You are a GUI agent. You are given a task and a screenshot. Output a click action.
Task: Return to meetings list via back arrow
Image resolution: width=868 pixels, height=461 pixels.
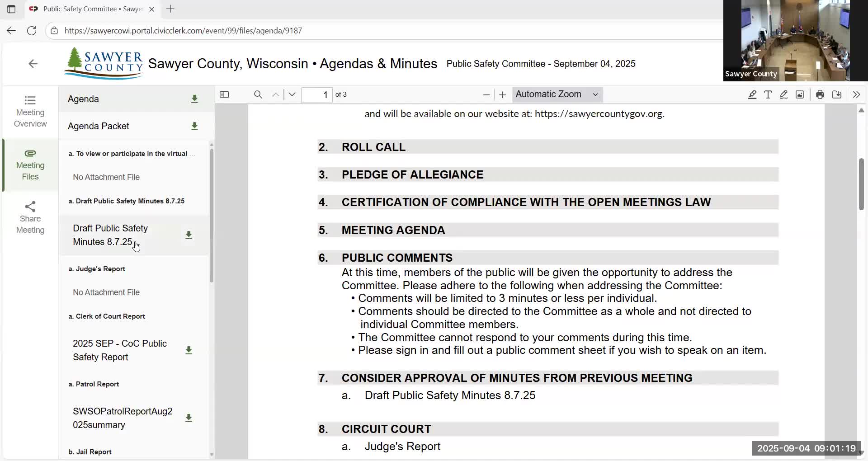[x=33, y=64]
